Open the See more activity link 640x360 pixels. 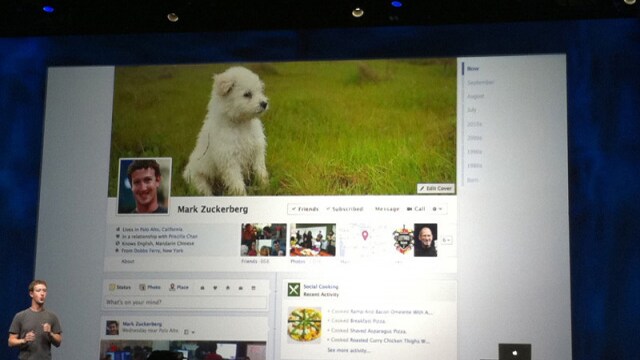(348, 350)
